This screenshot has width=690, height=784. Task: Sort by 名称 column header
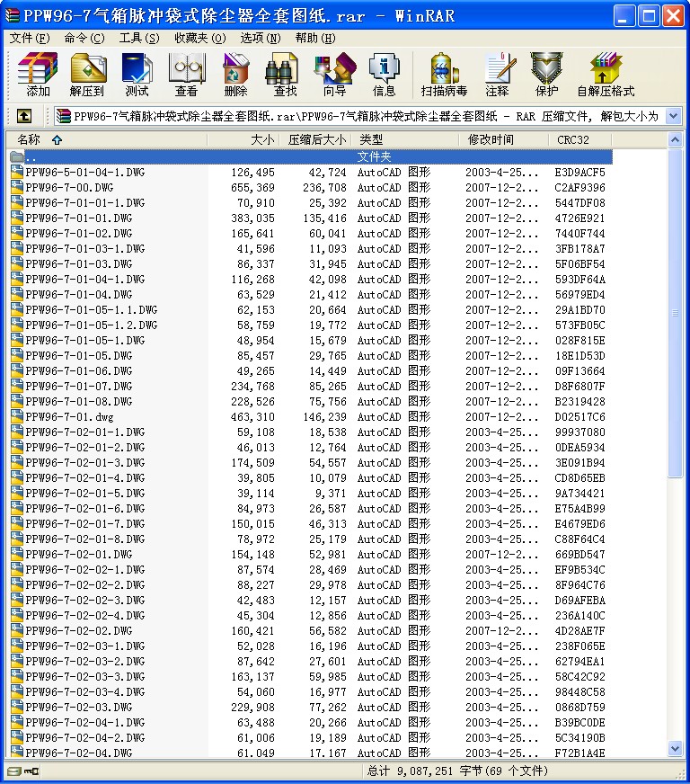click(106, 139)
